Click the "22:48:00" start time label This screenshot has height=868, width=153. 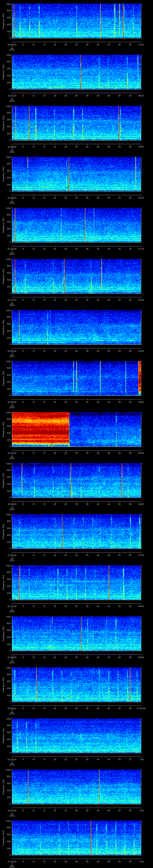click(12, 147)
